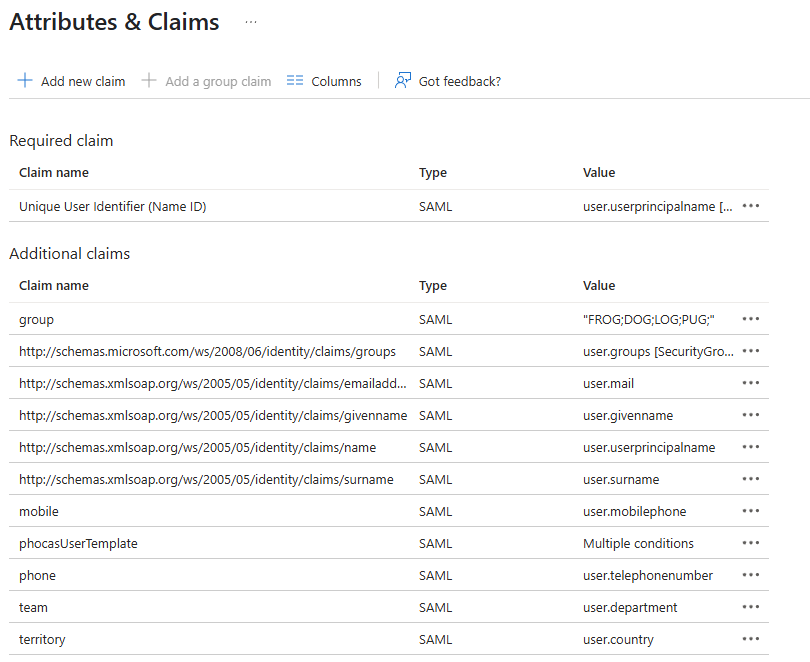The width and height of the screenshot is (810, 662).
Task: Open the ellipsis menu for phocasUserTemplate claim
Action: tap(751, 543)
